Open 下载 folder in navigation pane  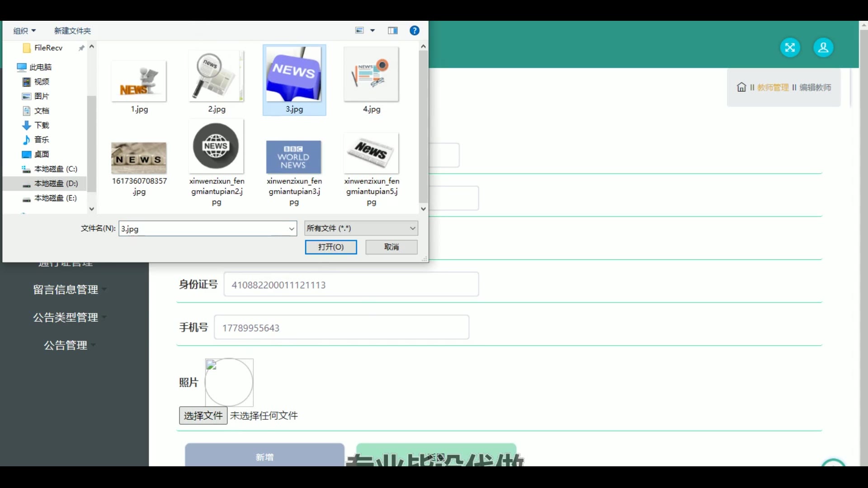pyautogui.click(x=42, y=125)
